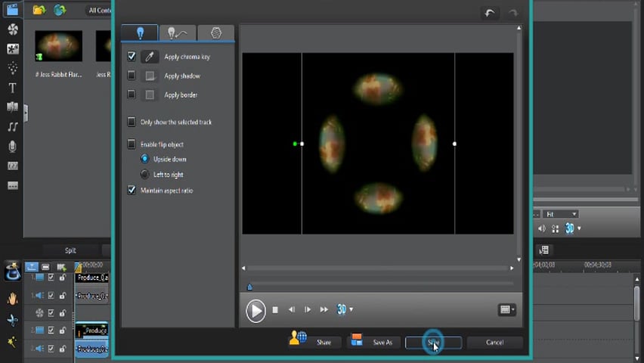Click the right arrow of preview horizontal scrollbar

(x=512, y=268)
